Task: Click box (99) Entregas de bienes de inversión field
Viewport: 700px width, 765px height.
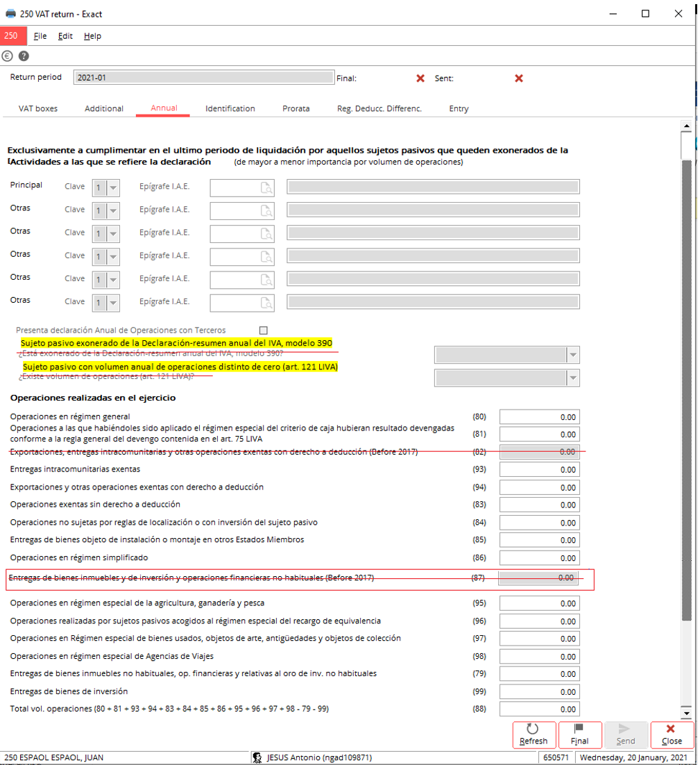Action: tap(539, 692)
